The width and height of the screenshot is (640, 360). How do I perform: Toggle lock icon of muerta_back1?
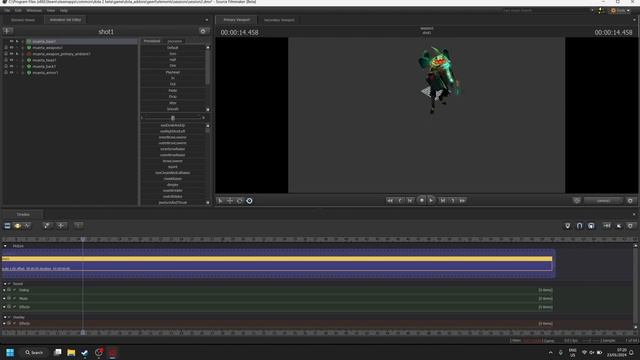click(6, 66)
